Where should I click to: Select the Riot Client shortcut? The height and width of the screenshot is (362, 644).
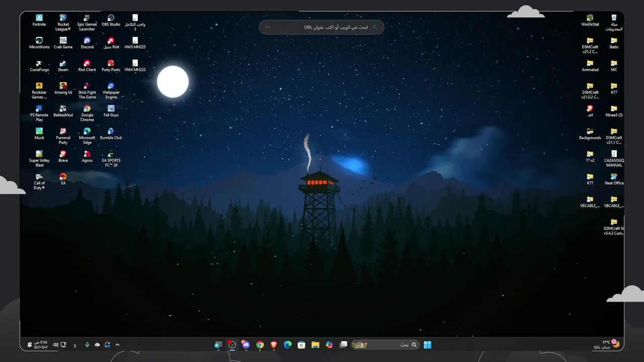[87, 66]
